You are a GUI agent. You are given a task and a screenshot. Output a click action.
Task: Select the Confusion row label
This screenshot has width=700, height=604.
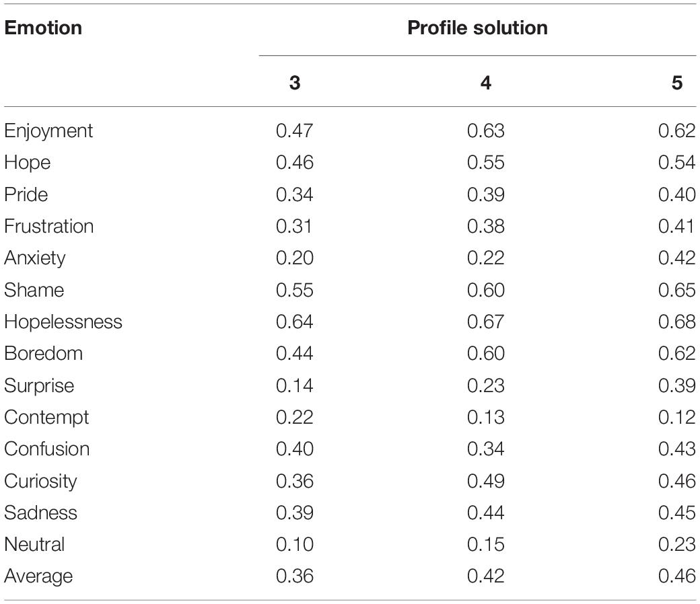click(x=47, y=449)
